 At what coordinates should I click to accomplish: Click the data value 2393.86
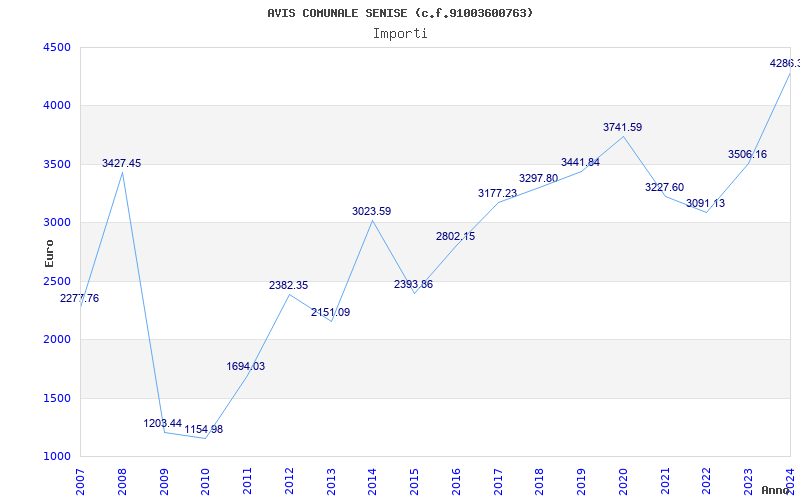[413, 285]
